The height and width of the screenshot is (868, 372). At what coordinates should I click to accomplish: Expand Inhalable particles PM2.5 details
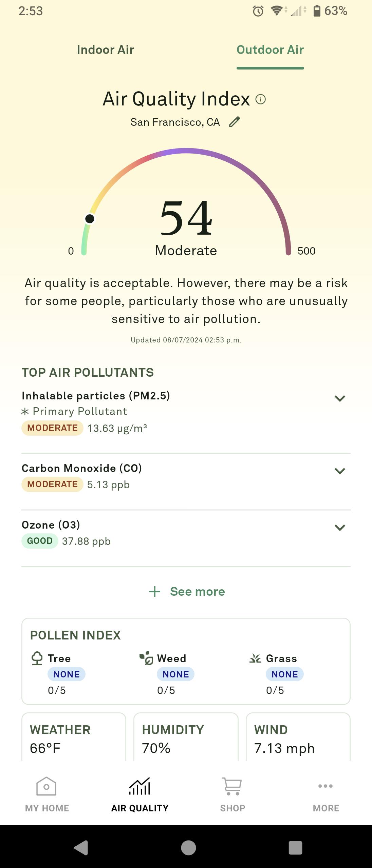(340, 398)
